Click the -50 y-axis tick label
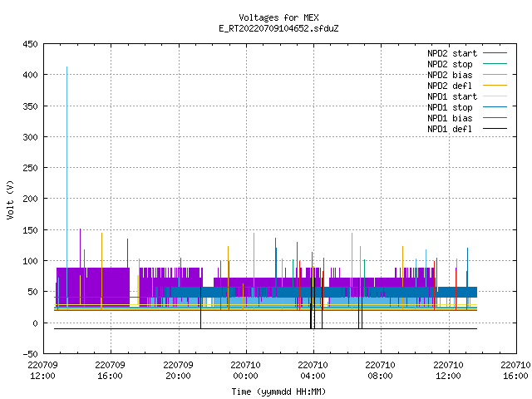 (x=30, y=354)
